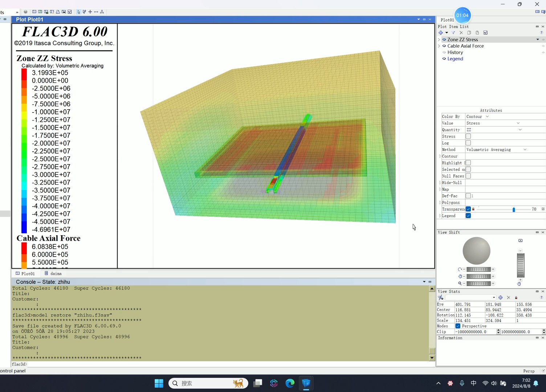This screenshot has width=546, height=392.
Task: Paste plot item using clipboard icon
Action: click(x=477, y=33)
